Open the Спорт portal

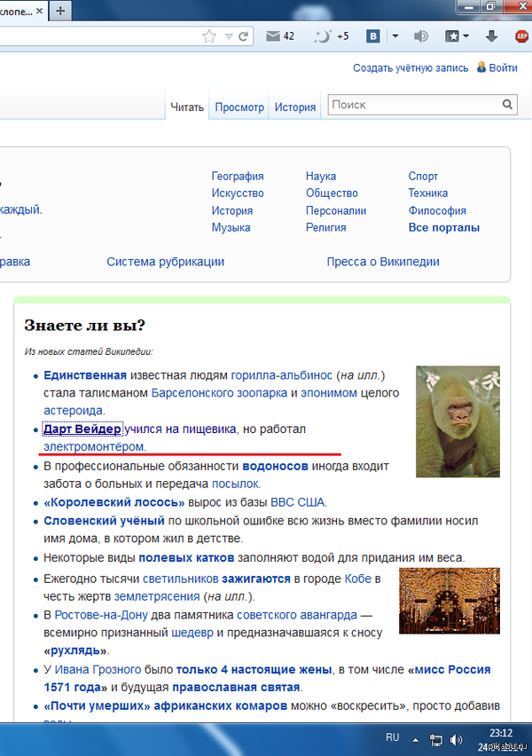tap(423, 176)
